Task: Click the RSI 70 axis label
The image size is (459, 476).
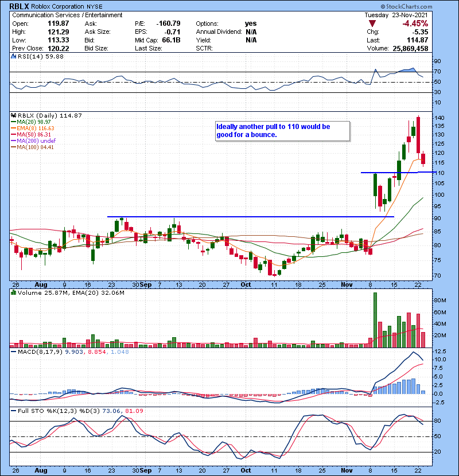Action: 437,72
